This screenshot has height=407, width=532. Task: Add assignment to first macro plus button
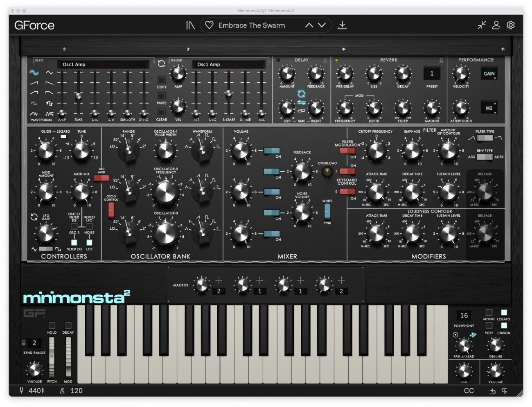point(219,280)
